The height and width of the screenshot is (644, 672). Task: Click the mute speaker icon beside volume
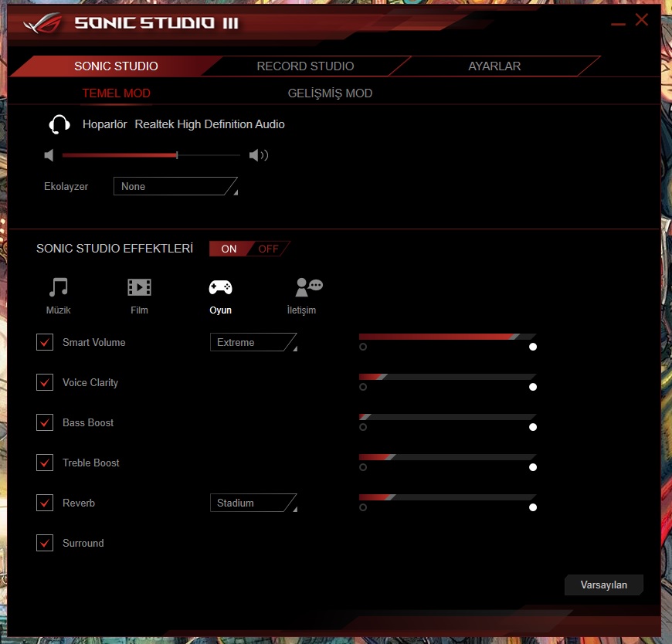point(49,155)
